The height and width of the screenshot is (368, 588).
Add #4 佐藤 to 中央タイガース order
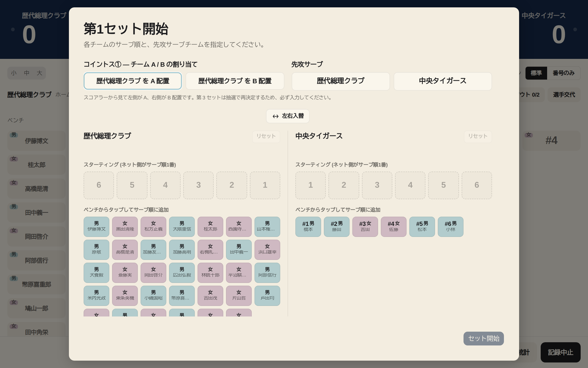393,227
